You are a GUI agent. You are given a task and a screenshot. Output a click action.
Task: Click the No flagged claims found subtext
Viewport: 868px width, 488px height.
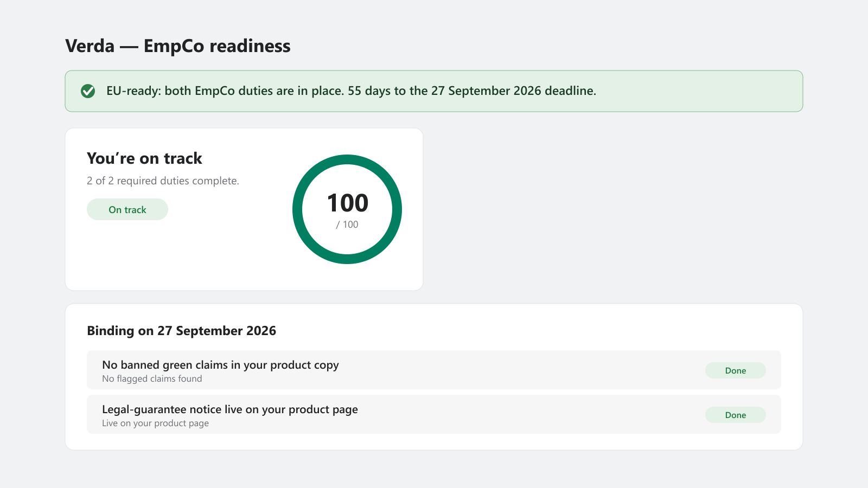(x=152, y=378)
